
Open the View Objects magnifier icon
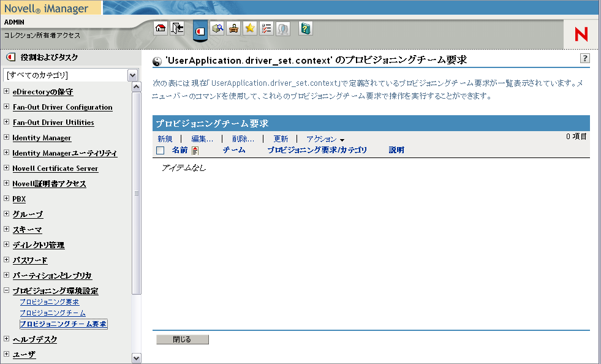217,28
